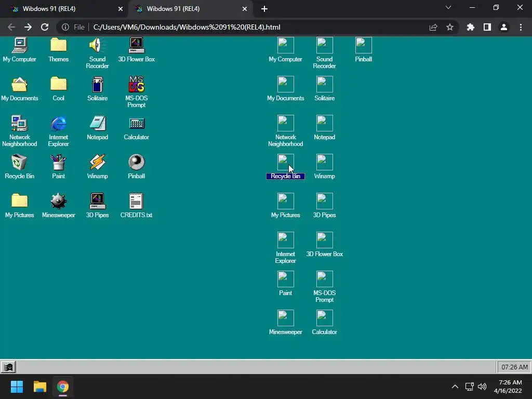Click the broken-image Internet Explorer icon
The width and height of the screenshot is (532, 399).
click(x=285, y=240)
